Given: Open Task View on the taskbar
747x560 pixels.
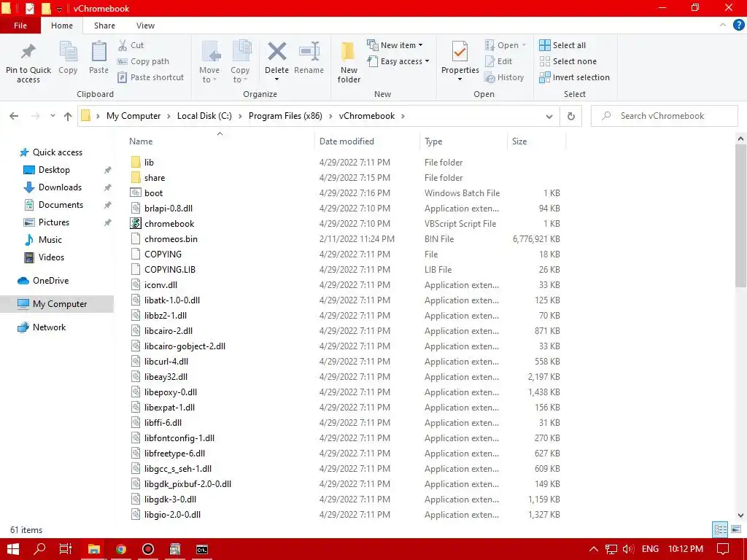Looking at the screenshot, I should pyautogui.click(x=66, y=549).
